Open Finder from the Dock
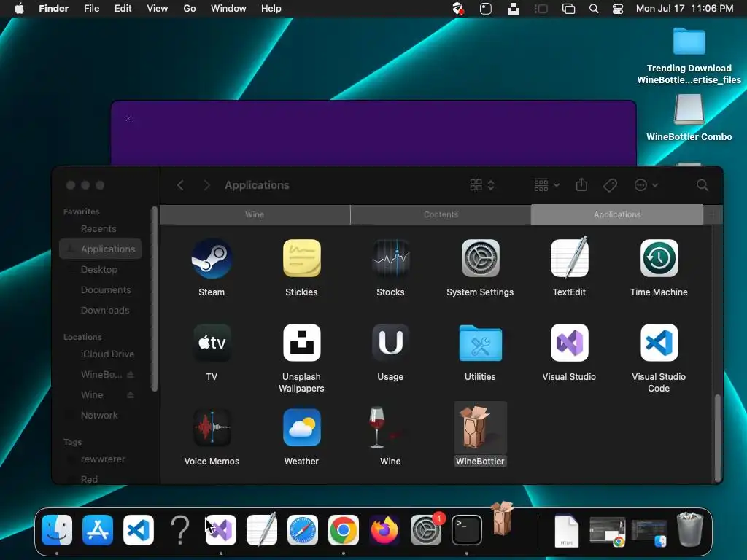The width and height of the screenshot is (747, 560). [x=57, y=530]
